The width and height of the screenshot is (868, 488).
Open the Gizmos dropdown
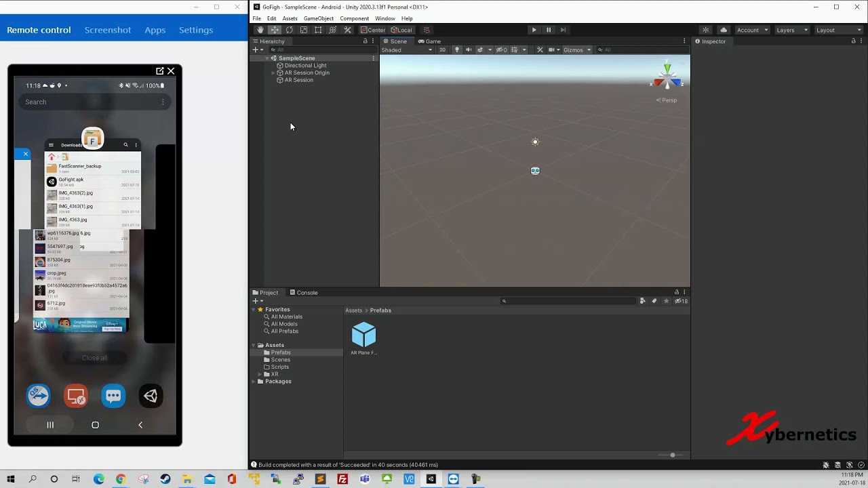tap(577, 49)
